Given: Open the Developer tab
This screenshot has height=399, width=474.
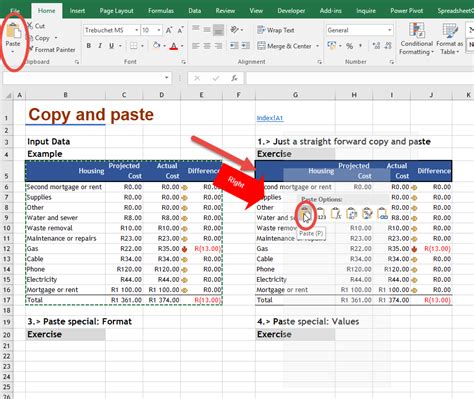Looking at the screenshot, I should [291, 11].
